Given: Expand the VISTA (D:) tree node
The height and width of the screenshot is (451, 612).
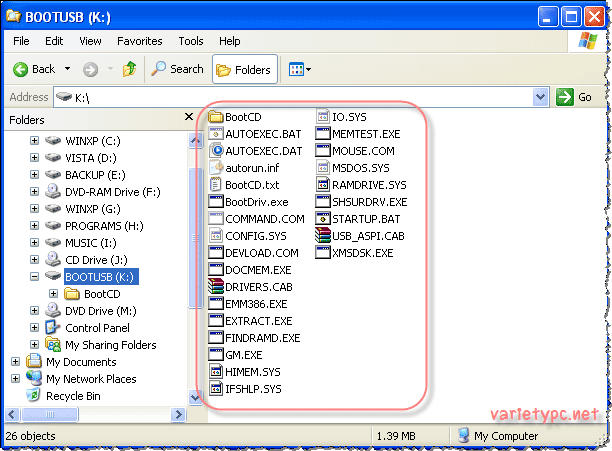Looking at the screenshot, I should (x=34, y=158).
